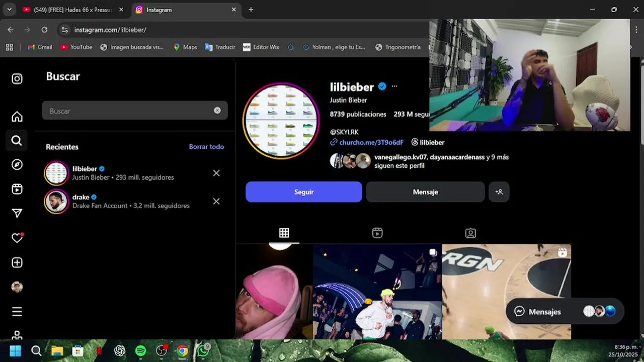
Task: Open lilbieber Threads link
Action: 428,142
